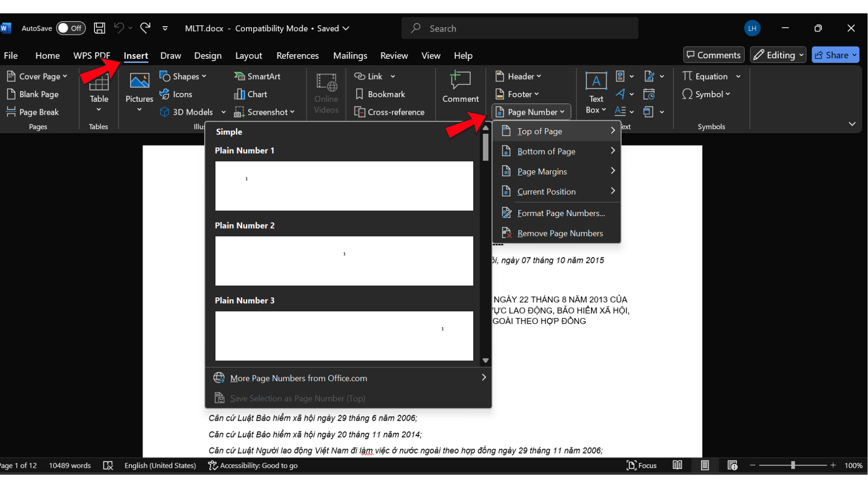Choose Remove Page Numbers
868x488 pixels.
pyautogui.click(x=557, y=233)
